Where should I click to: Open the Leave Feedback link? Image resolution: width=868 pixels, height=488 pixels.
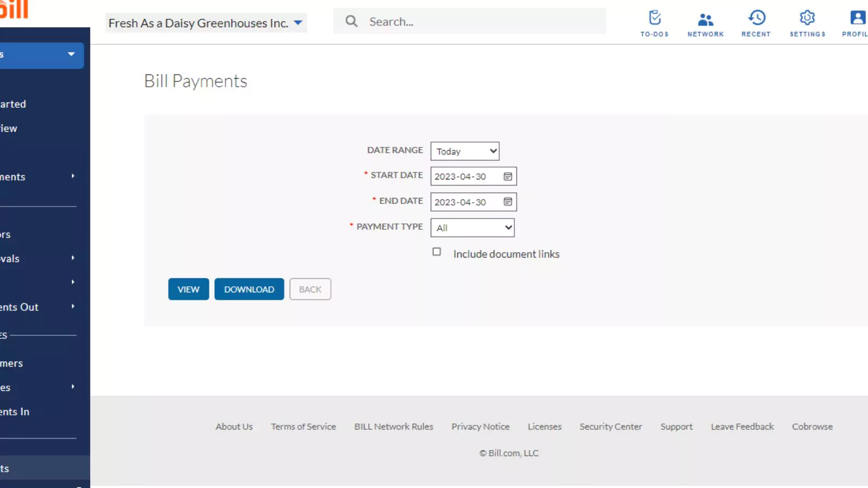(x=743, y=427)
